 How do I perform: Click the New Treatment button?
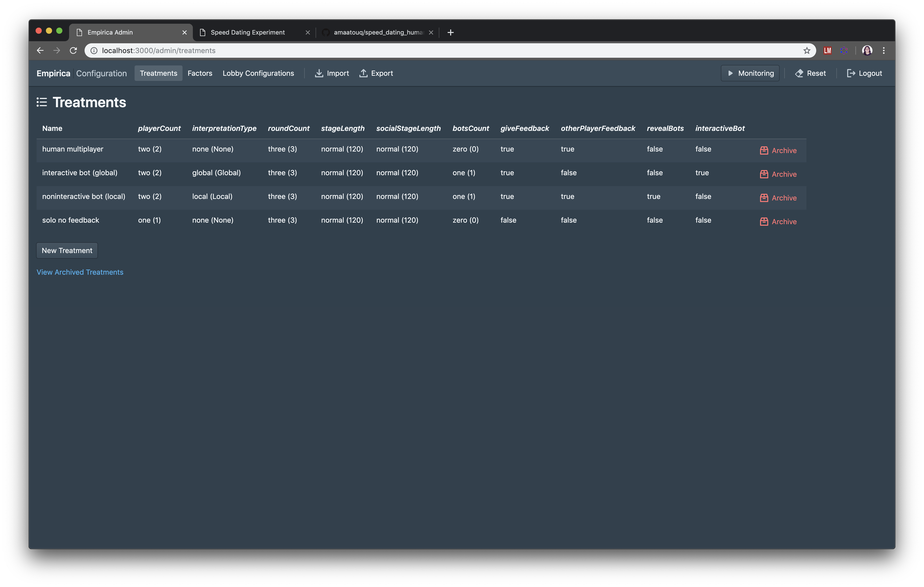coord(67,251)
